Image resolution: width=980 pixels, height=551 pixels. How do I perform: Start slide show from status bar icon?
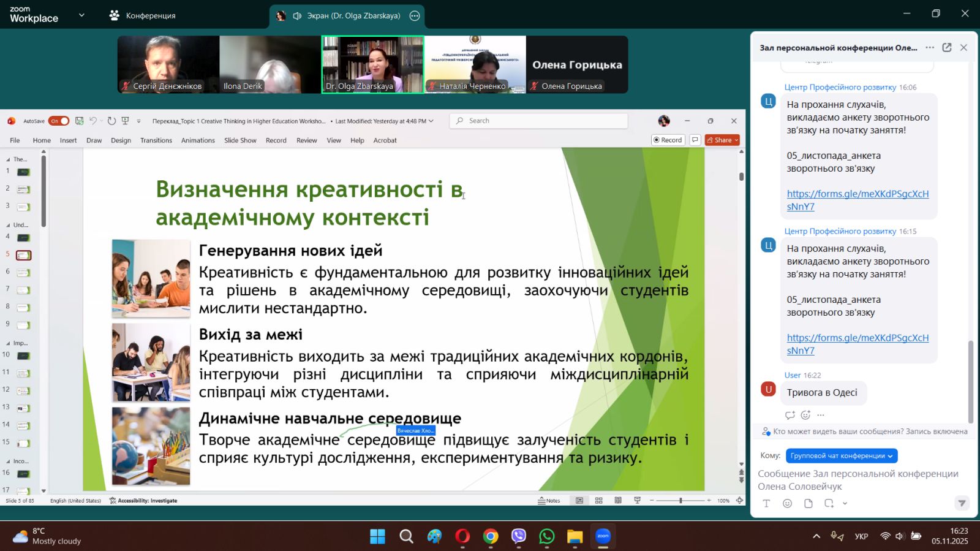click(x=637, y=501)
